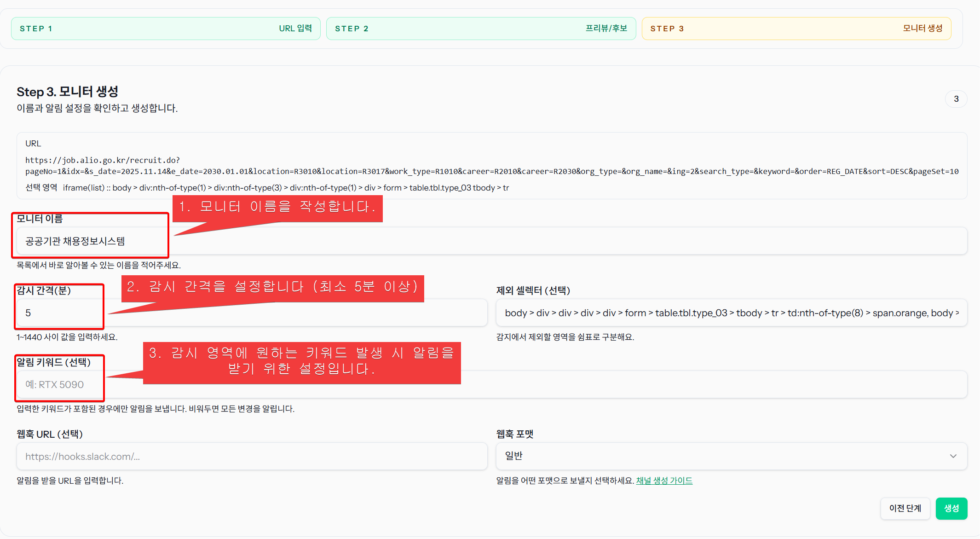Click the 이전 단계 button

(905, 508)
